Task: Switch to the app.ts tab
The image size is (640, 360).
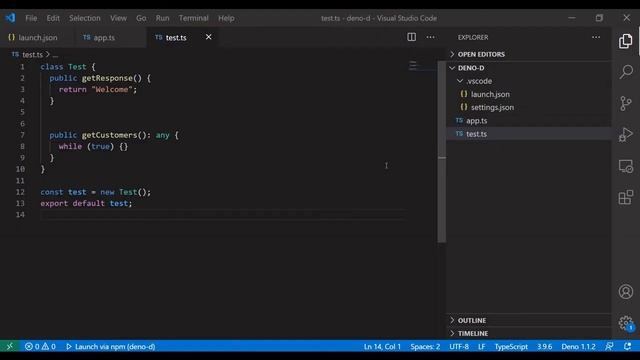Action: [110, 37]
